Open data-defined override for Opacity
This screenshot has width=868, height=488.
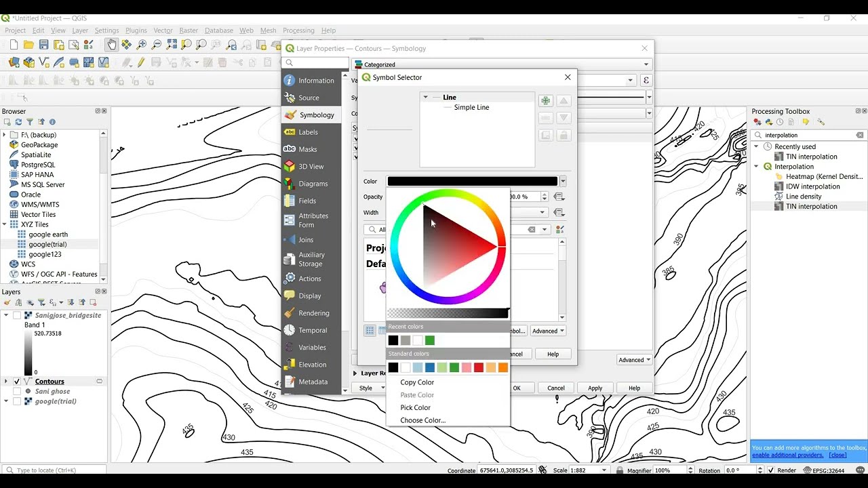559,197
